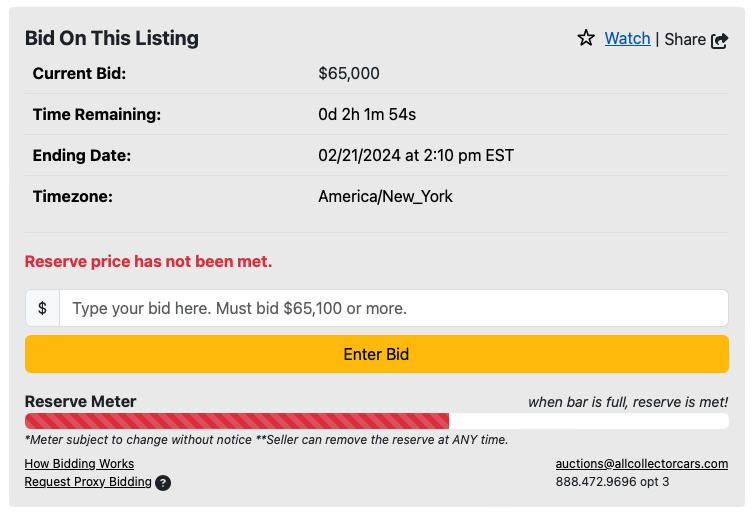Click the auctions@allcollectorcars.com email link

641,464
